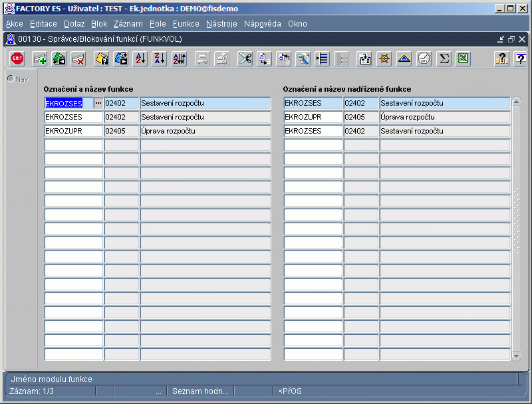Click the copy text 'a' arrow-down icon
Viewport: 532px width, 404px height.
point(264,58)
